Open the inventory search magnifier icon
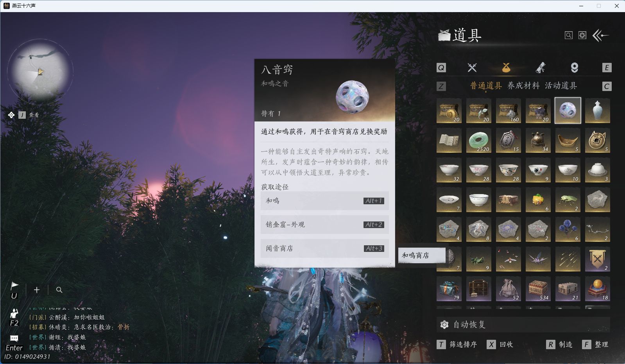This screenshot has height=364, width=625. (569, 36)
